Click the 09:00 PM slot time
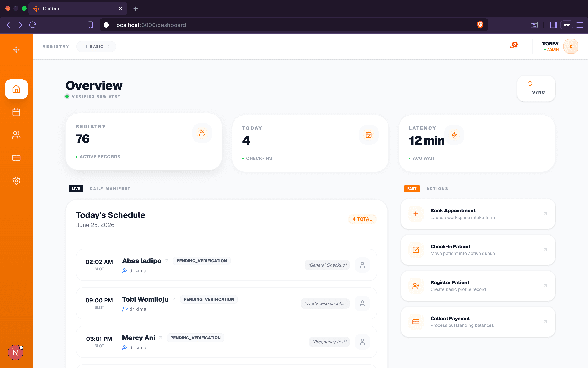Screen dimensions: 588x368 pos(99,301)
